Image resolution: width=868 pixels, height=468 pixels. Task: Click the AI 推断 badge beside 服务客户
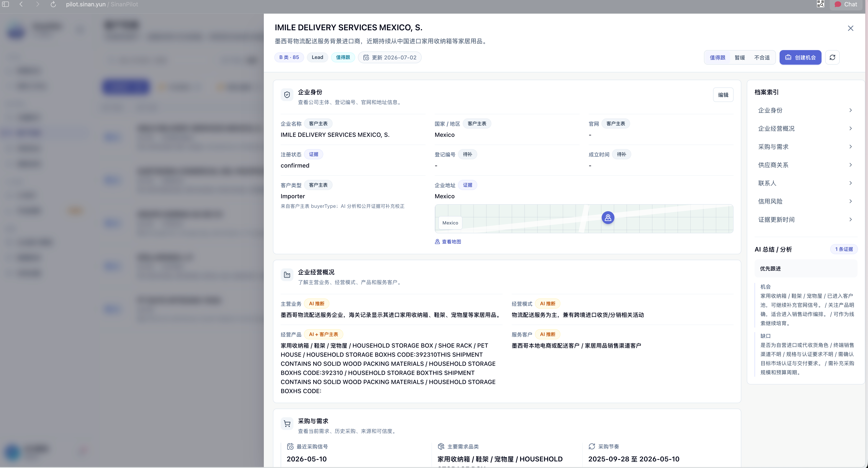point(548,334)
